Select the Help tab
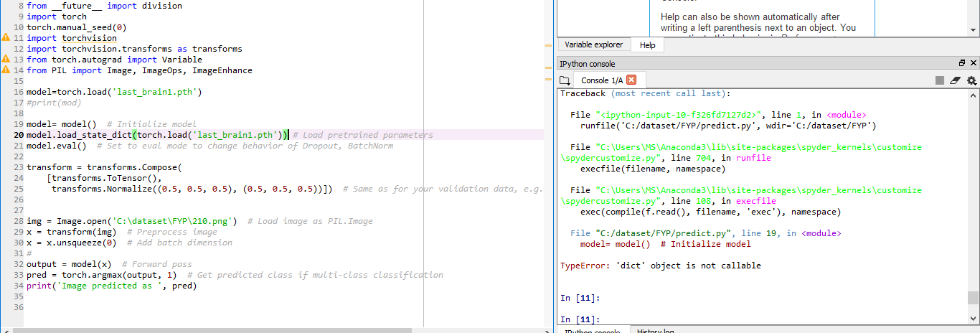This screenshot has width=980, height=333. pyautogui.click(x=647, y=45)
